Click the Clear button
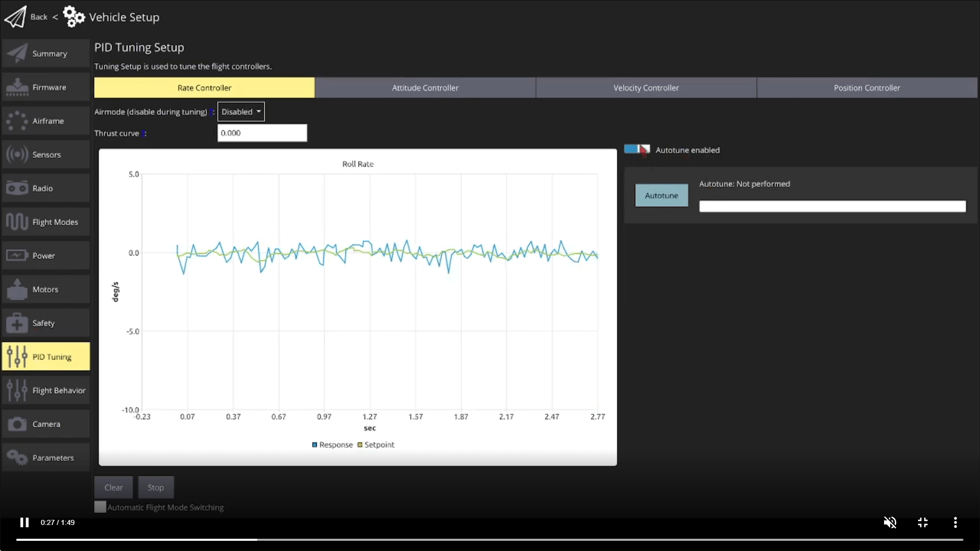Screen dimensions: 980x551 (x=113, y=487)
